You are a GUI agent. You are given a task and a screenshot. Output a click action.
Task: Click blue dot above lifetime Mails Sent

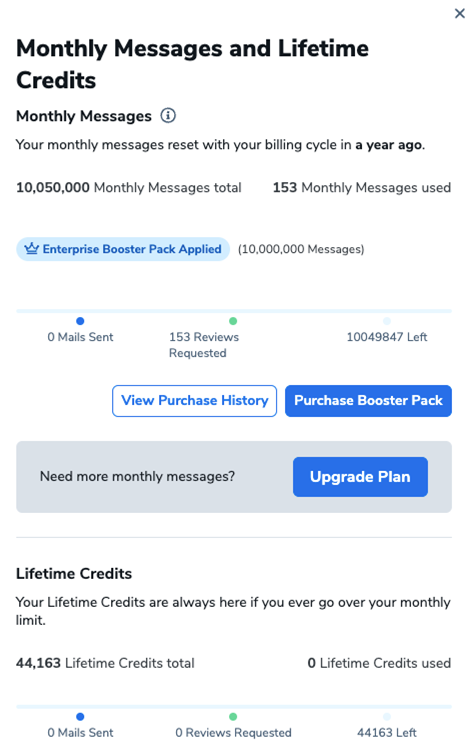[80, 716]
